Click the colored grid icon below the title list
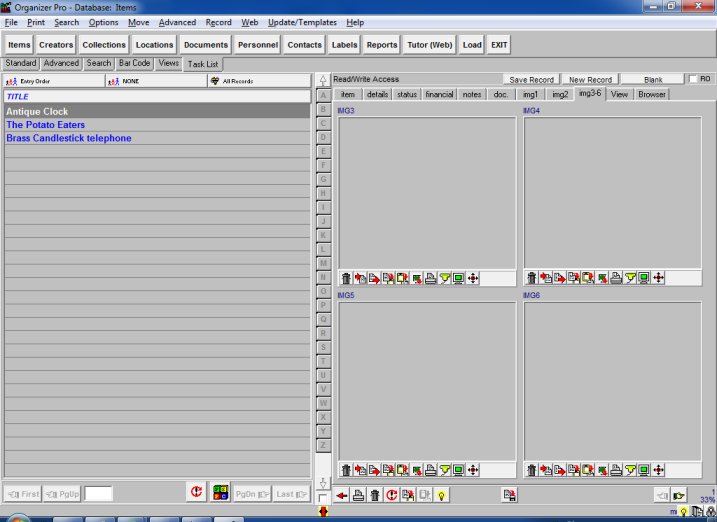Screen dimensions: 717x522 (x=220, y=492)
